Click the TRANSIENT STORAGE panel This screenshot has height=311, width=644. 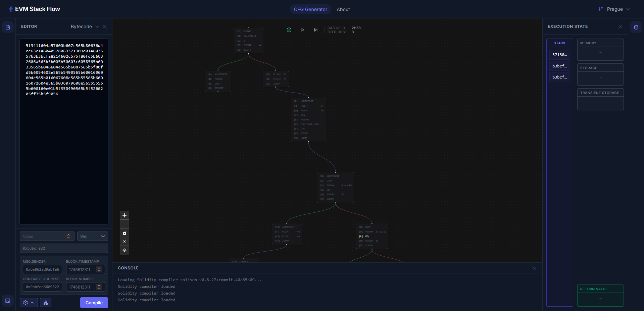click(600, 99)
